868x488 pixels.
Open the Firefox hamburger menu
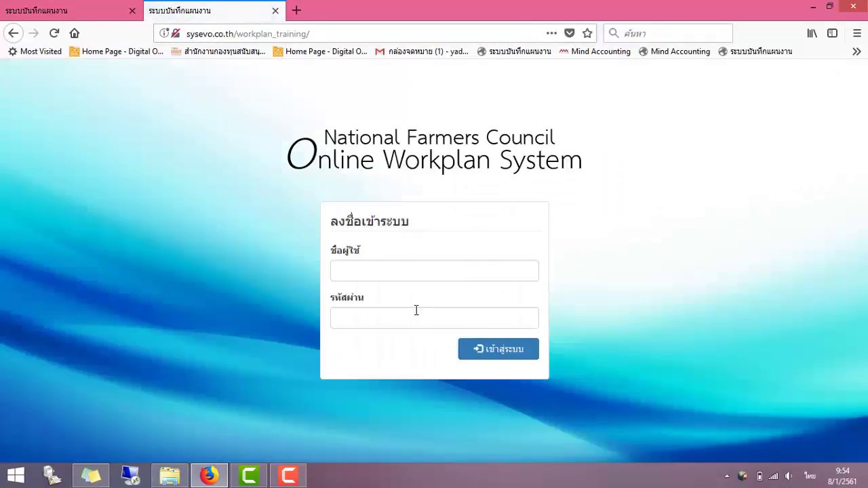click(x=857, y=33)
